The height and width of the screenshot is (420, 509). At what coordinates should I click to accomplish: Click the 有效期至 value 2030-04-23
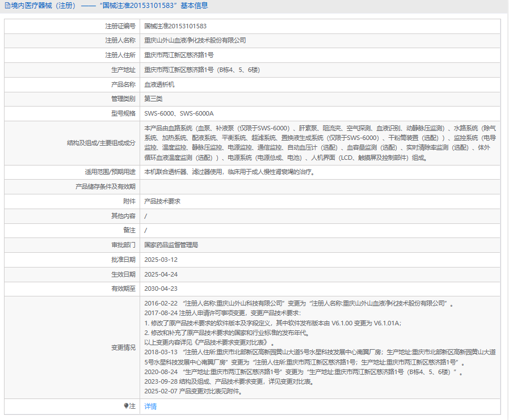(161, 289)
